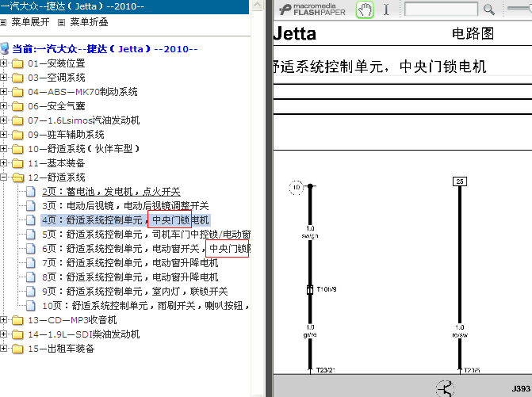
Task: Expand the 01—安装位置 folder
Action: pos(3,63)
